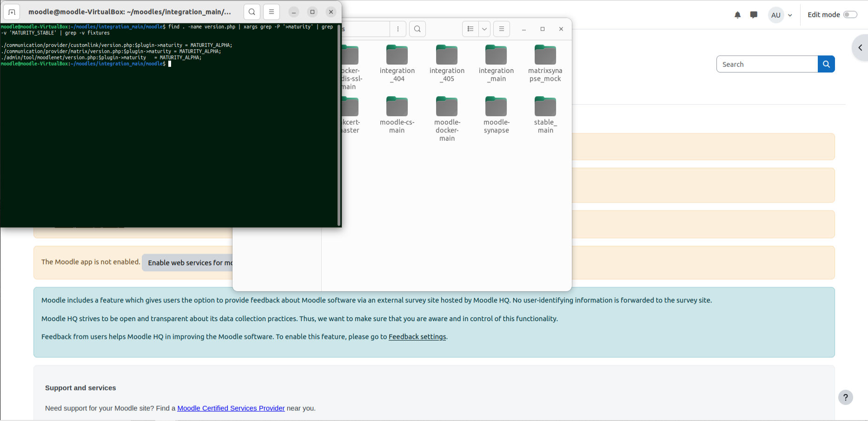
Task: Switch file manager to list view
Action: pos(470,29)
